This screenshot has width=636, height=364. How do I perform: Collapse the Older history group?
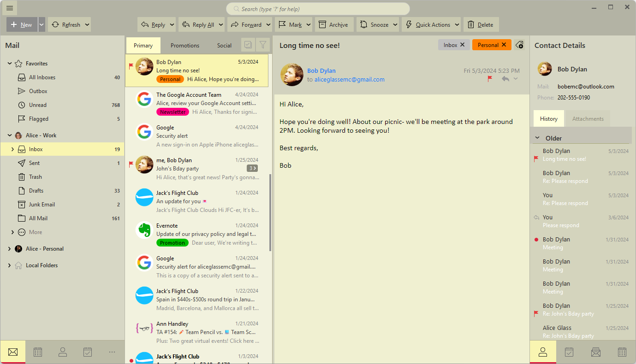coord(537,138)
